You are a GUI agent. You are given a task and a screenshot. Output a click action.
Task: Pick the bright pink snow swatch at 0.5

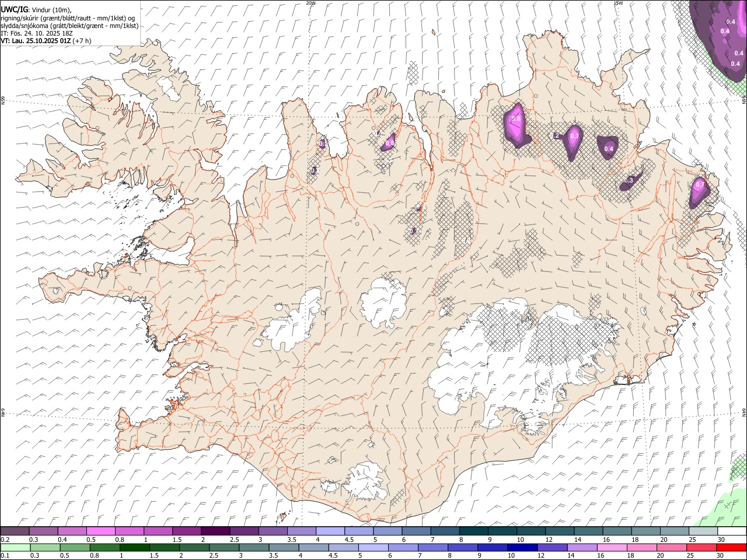tap(100, 531)
